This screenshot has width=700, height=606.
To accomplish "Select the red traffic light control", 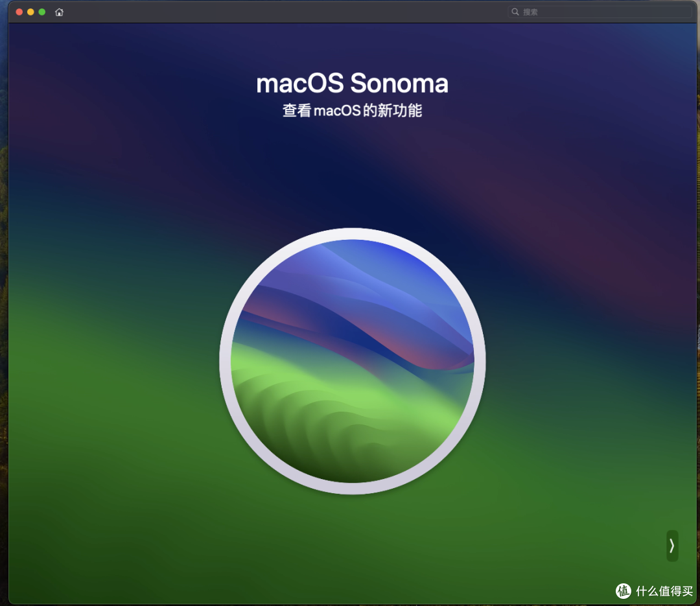I will (x=17, y=12).
